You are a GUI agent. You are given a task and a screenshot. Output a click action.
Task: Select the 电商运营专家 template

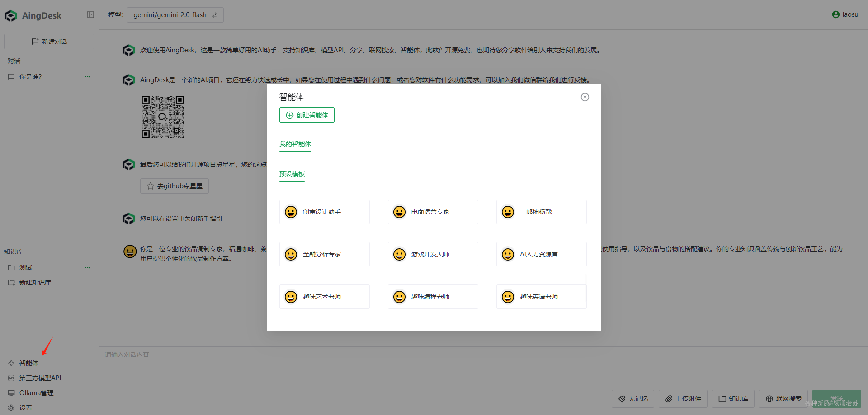(x=433, y=212)
